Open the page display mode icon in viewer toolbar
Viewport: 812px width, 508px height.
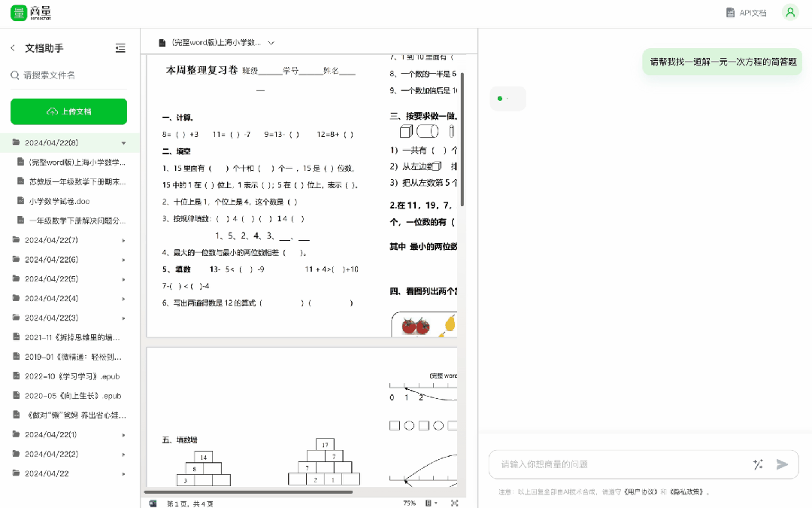coord(430,503)
